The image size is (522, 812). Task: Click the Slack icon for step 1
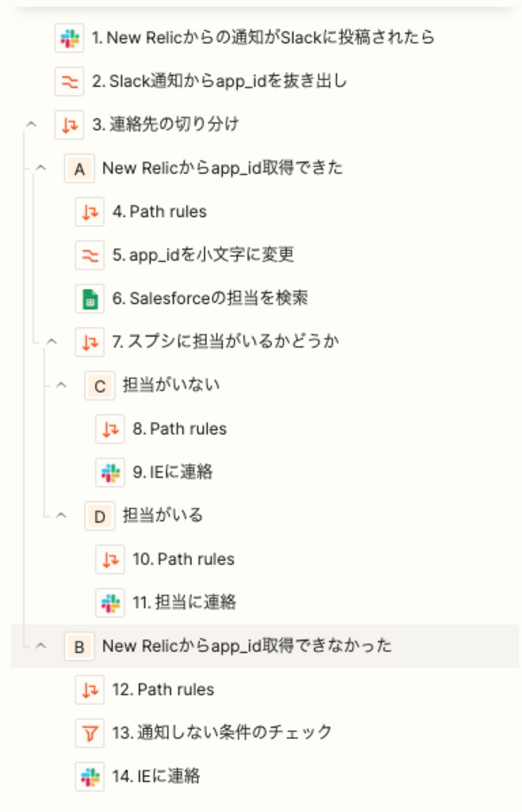pos(69,38)
